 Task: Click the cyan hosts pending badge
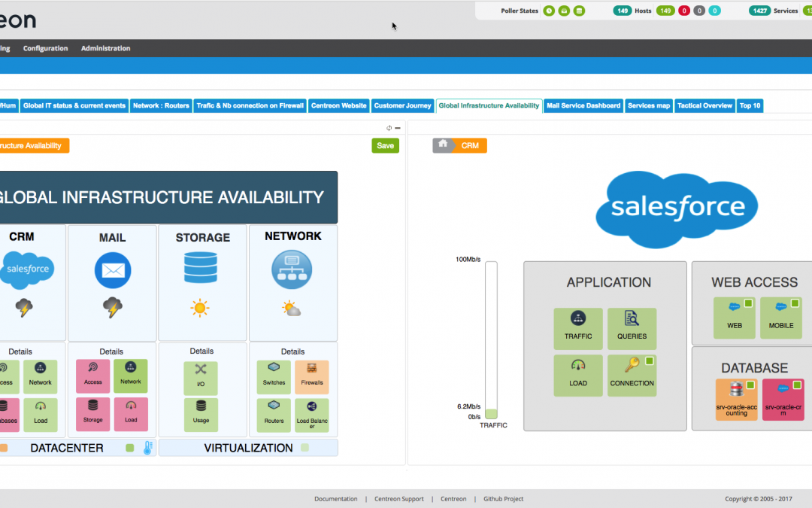(x=715, y=11)
